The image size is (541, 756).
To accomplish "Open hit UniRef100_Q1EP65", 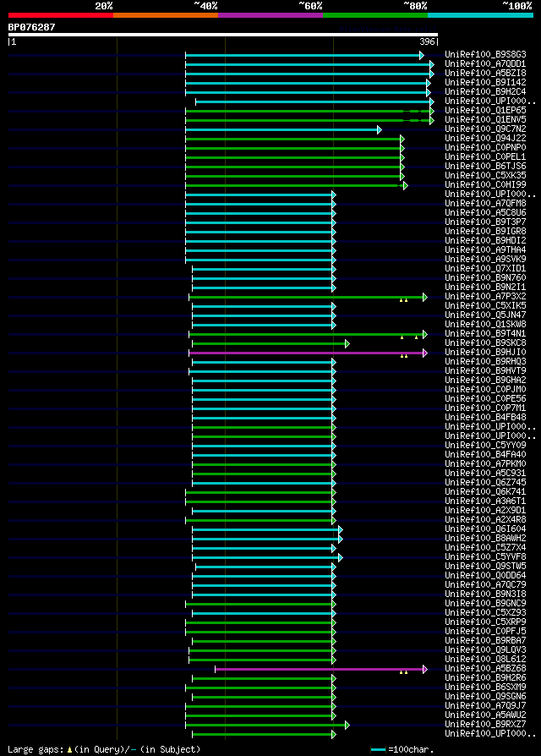I will coord(485,111).
